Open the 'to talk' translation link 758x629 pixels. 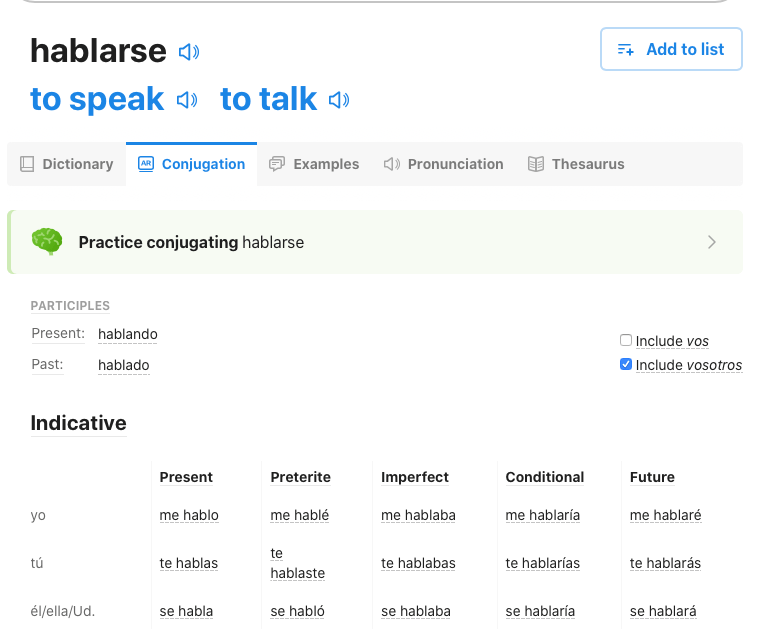point(268,99)
